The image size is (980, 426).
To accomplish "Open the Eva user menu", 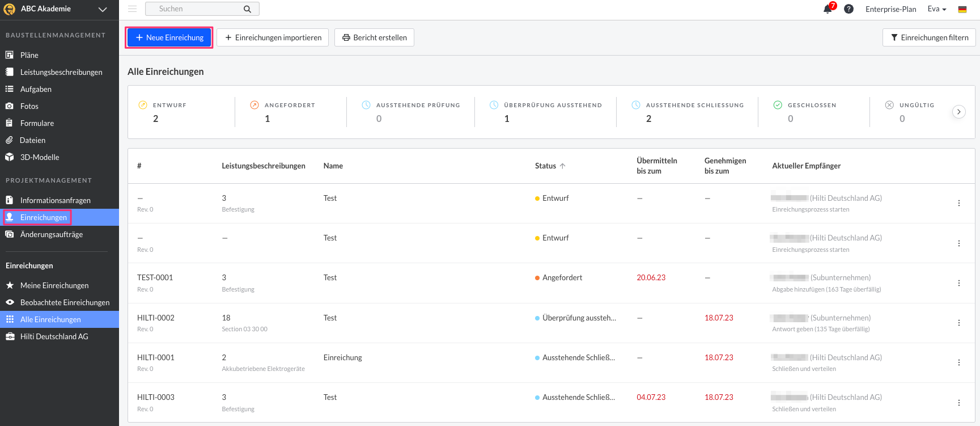I will (937, 9).
